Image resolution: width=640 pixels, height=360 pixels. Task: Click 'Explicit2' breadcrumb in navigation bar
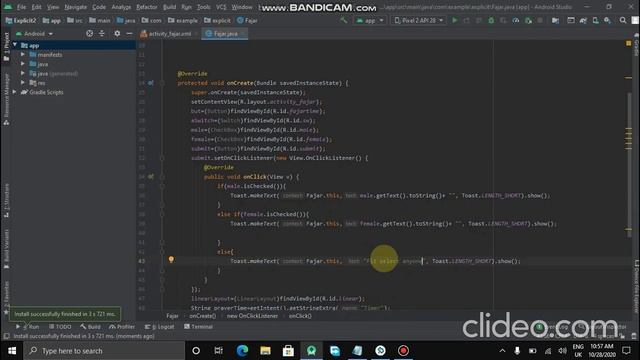point(21,20)
